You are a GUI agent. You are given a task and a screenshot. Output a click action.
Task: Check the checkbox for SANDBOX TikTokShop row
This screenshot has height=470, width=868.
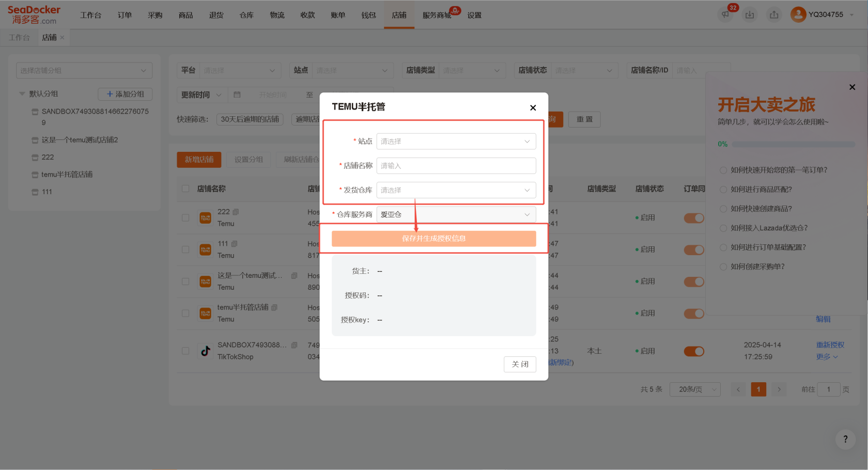pos(185,351)
